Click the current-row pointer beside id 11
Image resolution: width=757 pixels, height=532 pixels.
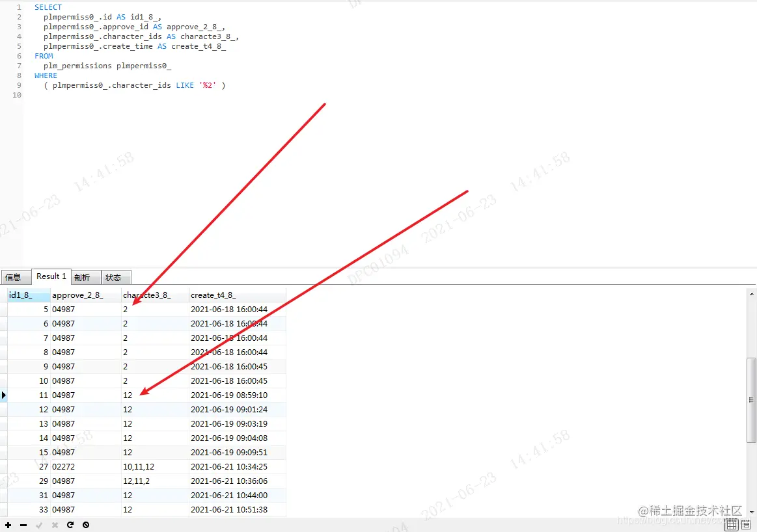(x=4, y=395)
